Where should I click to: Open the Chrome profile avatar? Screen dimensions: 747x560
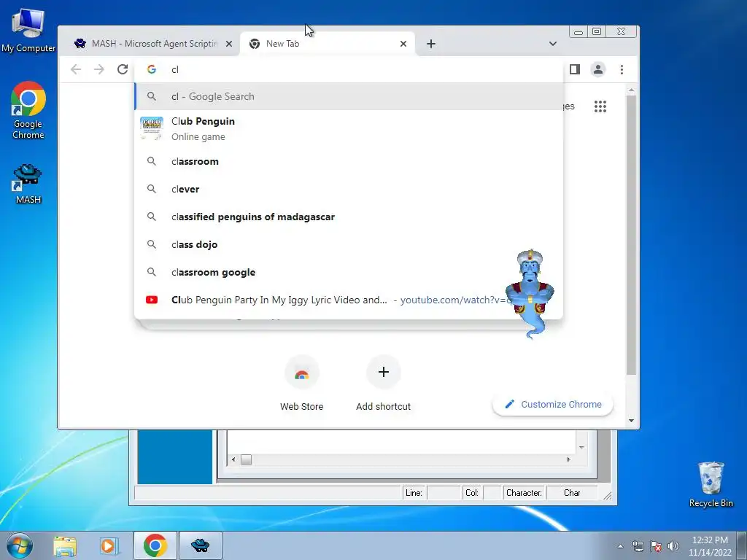click(x=598, y=69)
